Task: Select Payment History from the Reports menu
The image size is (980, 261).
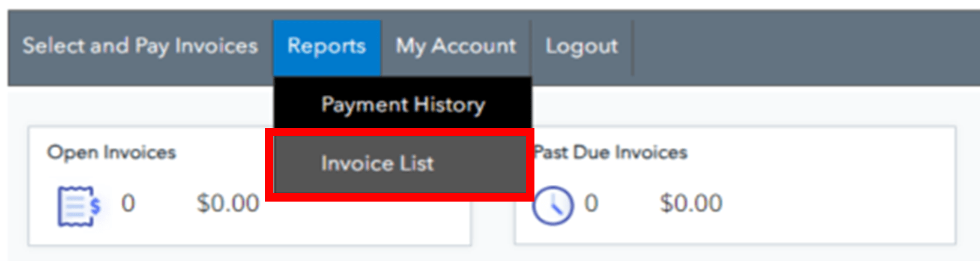Action: [x=402, y=105]
